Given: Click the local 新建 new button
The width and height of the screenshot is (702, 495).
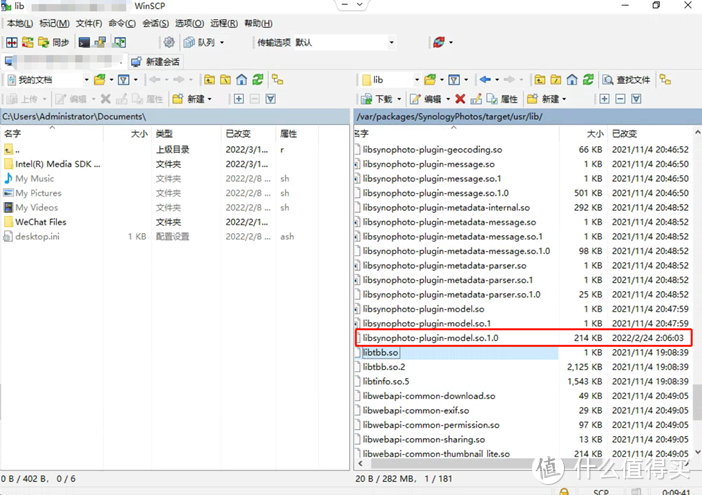Looking at the screenshot, I should 189,99.
